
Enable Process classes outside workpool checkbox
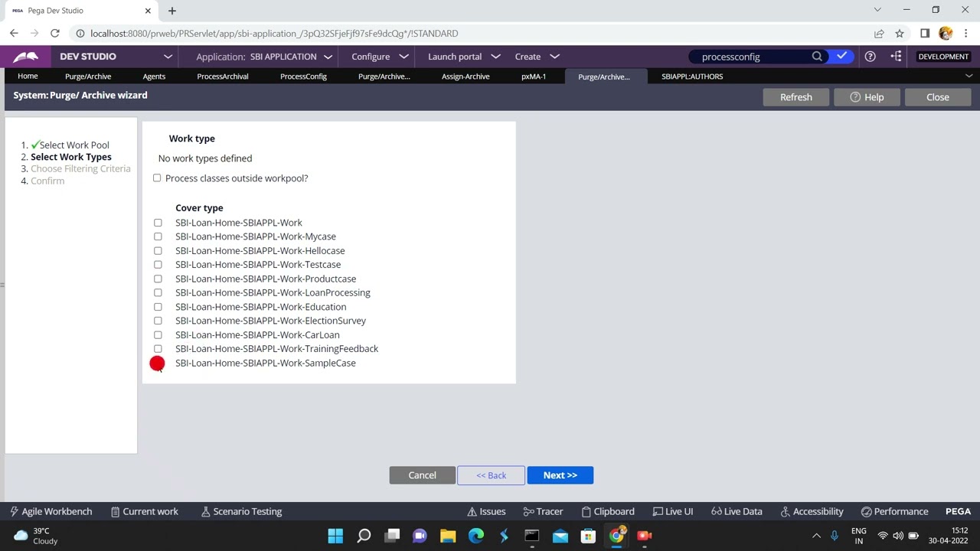coord(157,178)
